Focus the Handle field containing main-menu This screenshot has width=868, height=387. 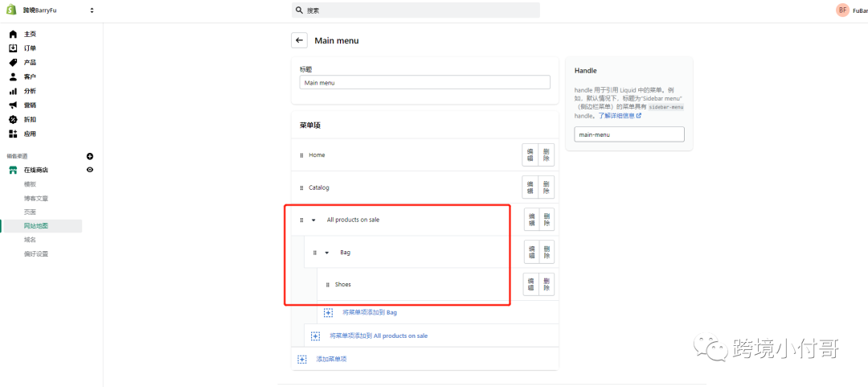(629, 134)
